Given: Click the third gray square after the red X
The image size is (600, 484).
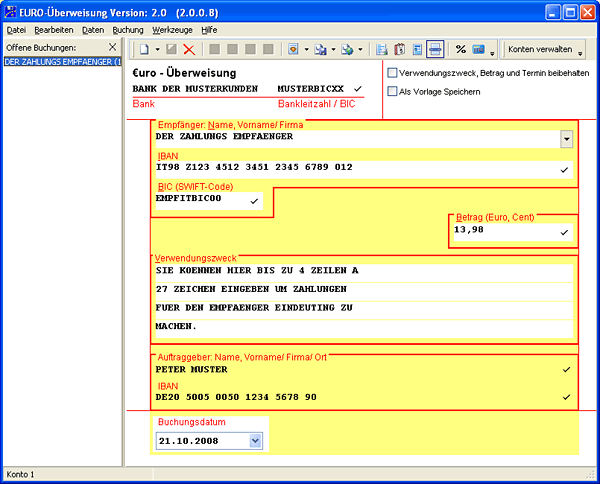Looking at the screenshot, I should pyautogui.click(x=251, y=49).
